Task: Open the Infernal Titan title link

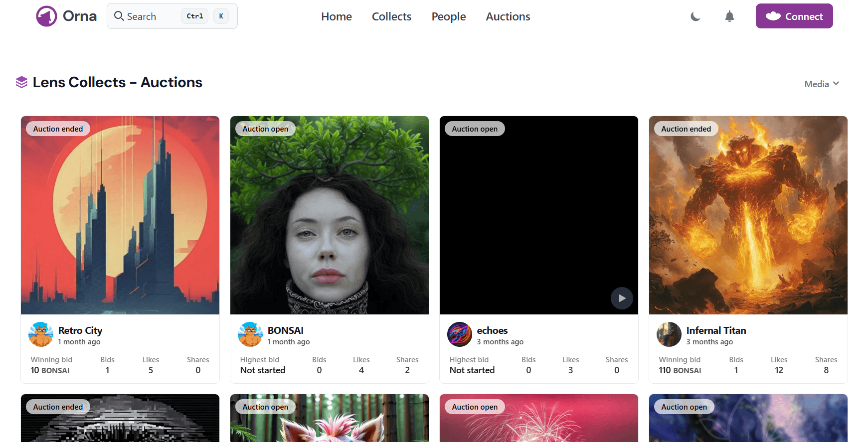Action: tap(716, 330)
